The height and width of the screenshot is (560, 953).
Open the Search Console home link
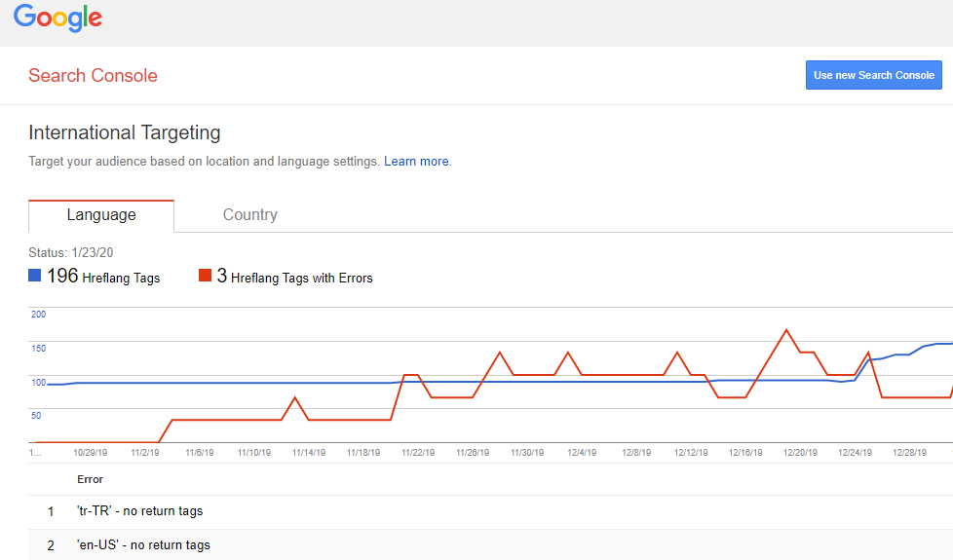(93, 75)
